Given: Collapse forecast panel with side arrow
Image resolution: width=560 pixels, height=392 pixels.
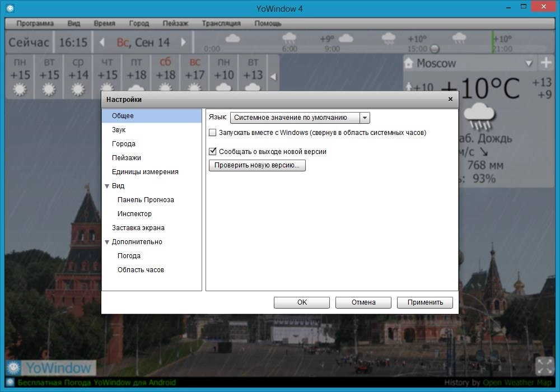Looking at the screenshot, I should [x=273, y=77].
